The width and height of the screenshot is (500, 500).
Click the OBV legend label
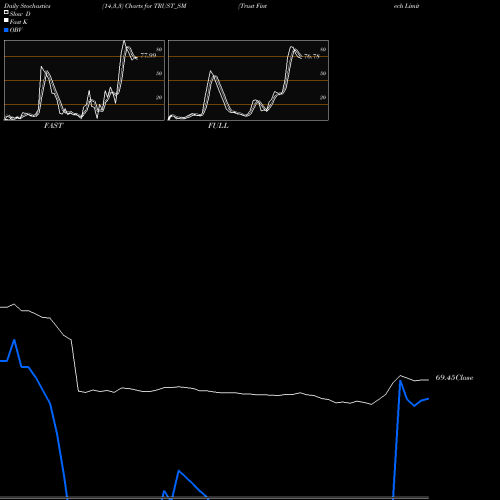tap(16, 30)
